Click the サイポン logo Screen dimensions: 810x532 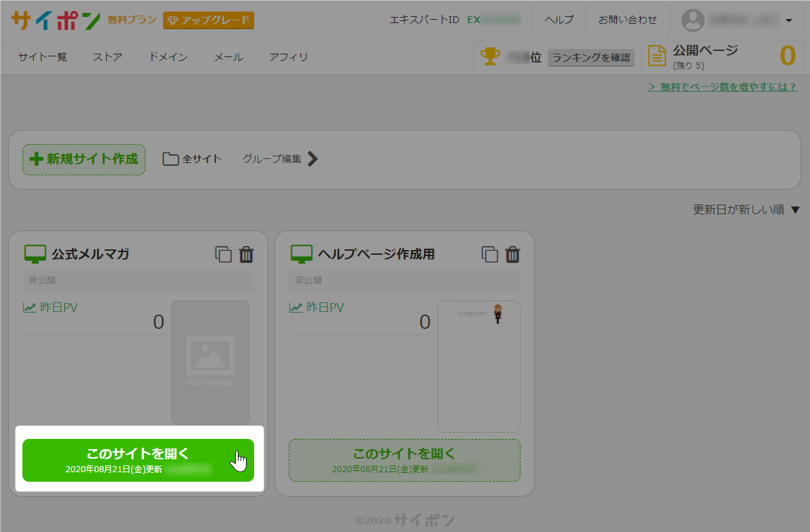(x=56, y=20)
